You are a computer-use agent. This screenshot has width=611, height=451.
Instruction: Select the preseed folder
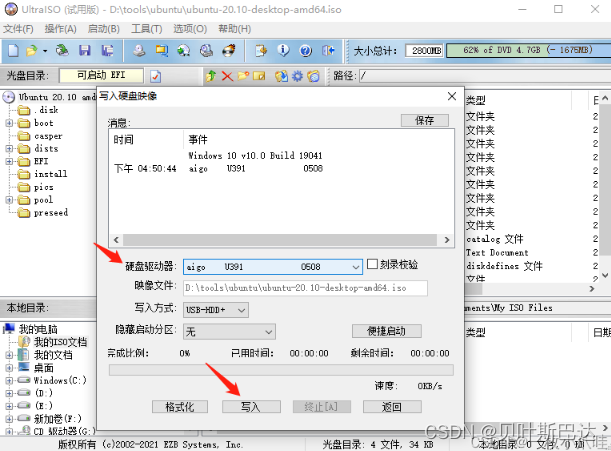coord(51,213)
